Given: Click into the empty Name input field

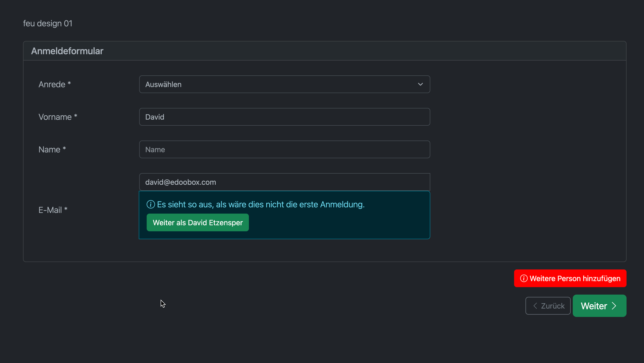Looking at the screenshot, I should point(284,149).
